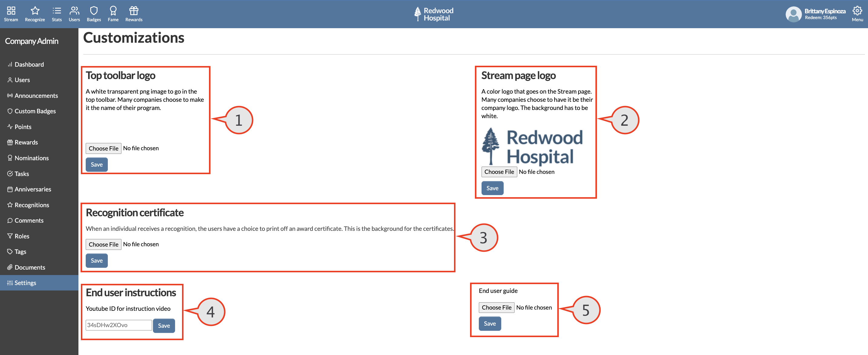Open the Badges section
Image resolution: width=868 pixels, height=355 pixels.
pyautogui.click(x=93, y=14)
